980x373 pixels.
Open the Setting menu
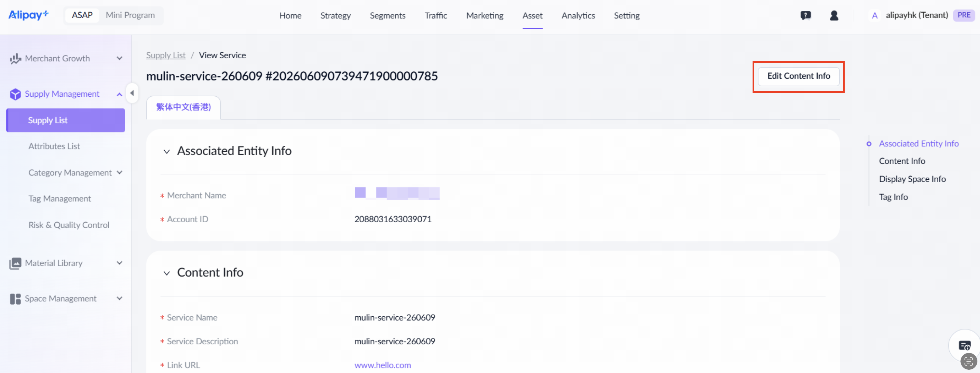[x=627, y=16]
